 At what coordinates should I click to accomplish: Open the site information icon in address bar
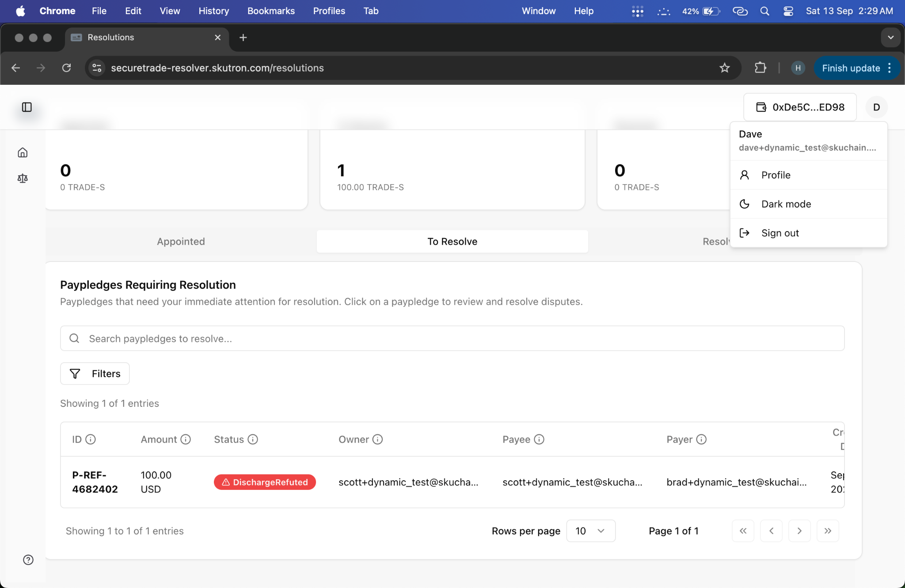coord(97,68)
